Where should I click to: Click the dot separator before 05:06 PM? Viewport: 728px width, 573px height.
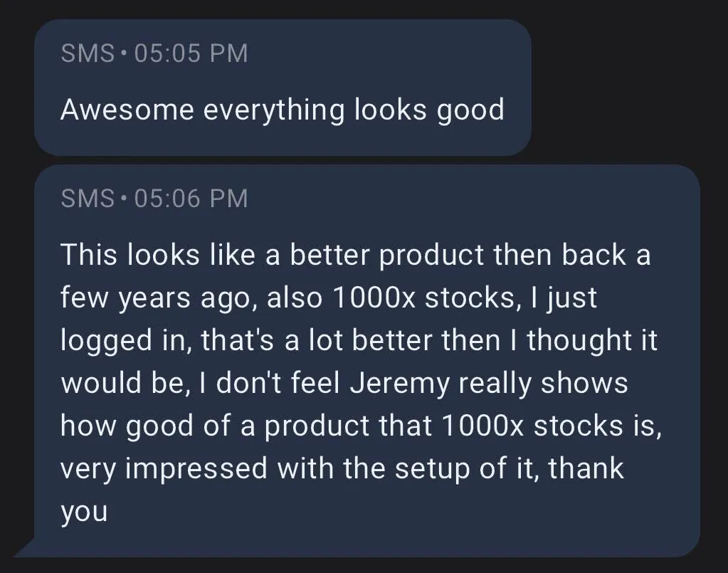coord(124,199)
